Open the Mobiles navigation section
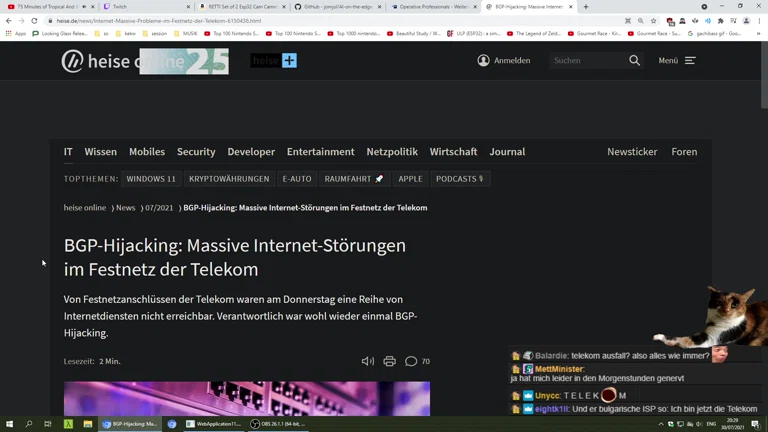This screenshot has width=768, height=432. pyautogui.click(x=147, y=152)
